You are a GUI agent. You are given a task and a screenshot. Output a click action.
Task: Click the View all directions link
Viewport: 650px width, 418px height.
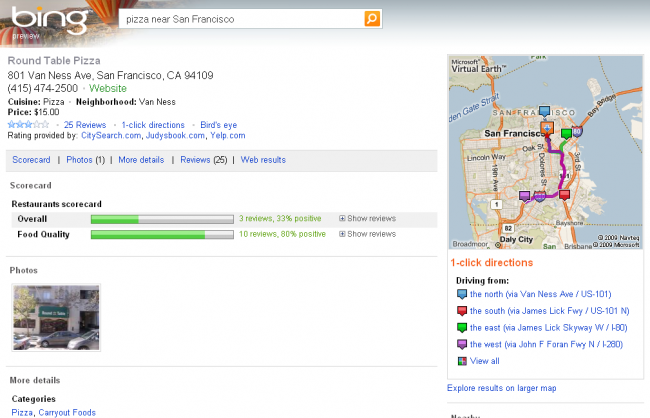pyautogui.click(x=485, y=361)
